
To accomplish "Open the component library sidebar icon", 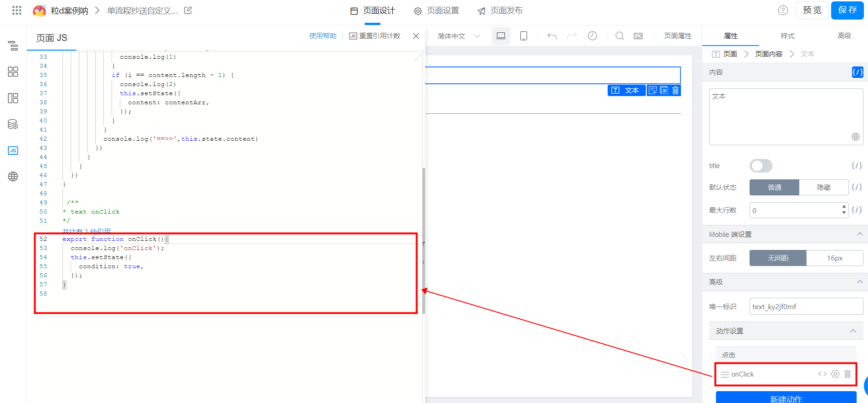I will [13, 72].
